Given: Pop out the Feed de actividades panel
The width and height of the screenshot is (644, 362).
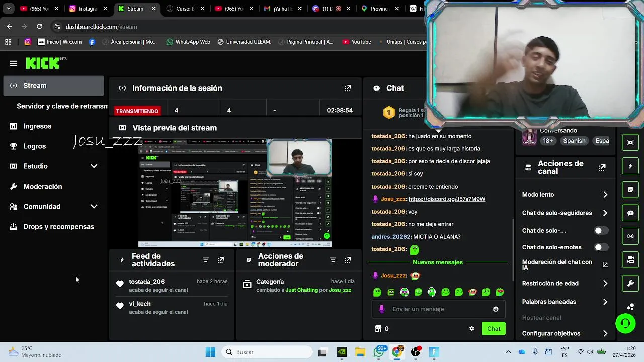Looking at the screenshot, I should click(221, 260).
